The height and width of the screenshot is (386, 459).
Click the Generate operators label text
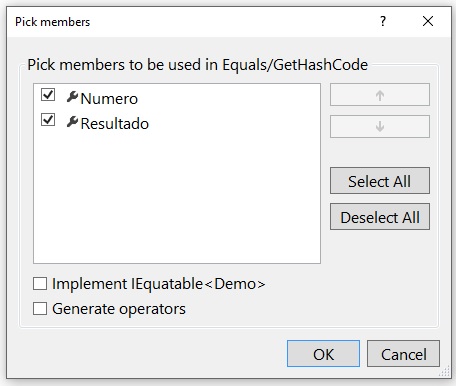coord(119,309)
